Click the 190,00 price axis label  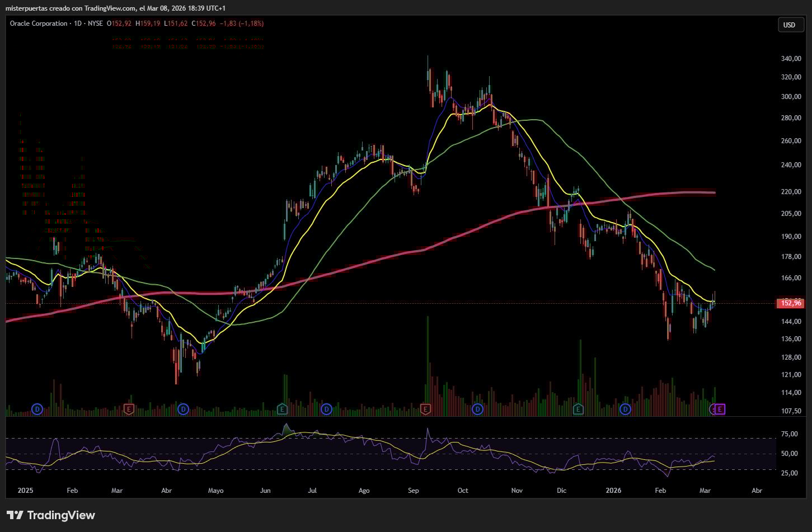click(x=791, y=237)
